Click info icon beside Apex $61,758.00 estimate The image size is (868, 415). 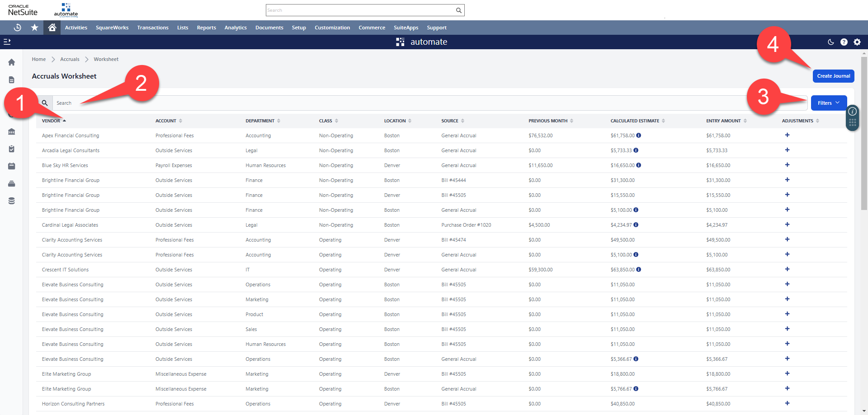[x=638, y=135]
